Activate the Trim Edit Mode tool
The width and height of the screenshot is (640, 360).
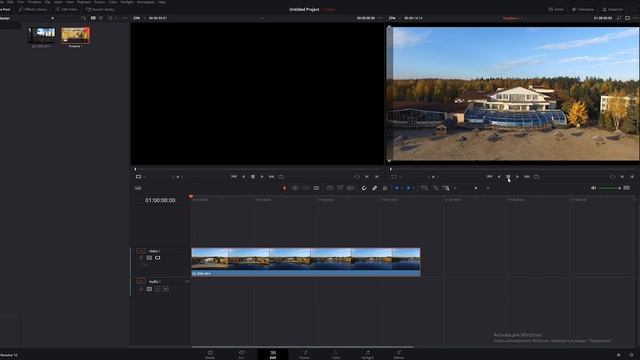click(296, 188)
